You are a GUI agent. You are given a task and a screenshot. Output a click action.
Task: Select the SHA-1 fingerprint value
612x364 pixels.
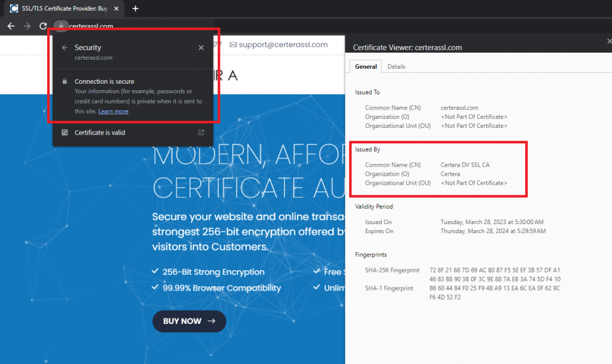494,293
